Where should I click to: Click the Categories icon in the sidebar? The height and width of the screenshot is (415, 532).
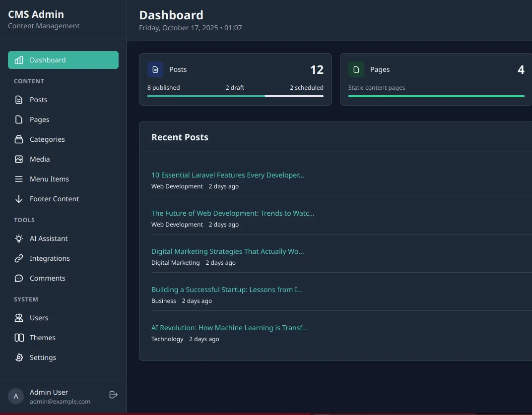tap(18, 139)
